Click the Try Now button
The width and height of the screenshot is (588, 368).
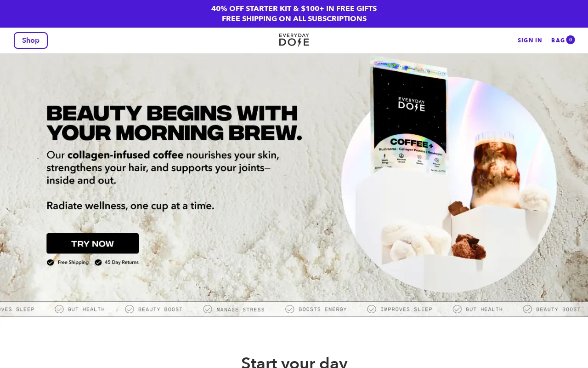(92, 243)
